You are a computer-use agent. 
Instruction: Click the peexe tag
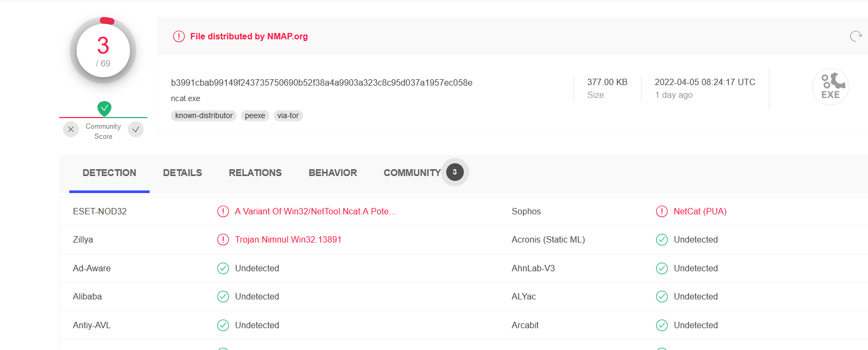(x=255, y=115)
